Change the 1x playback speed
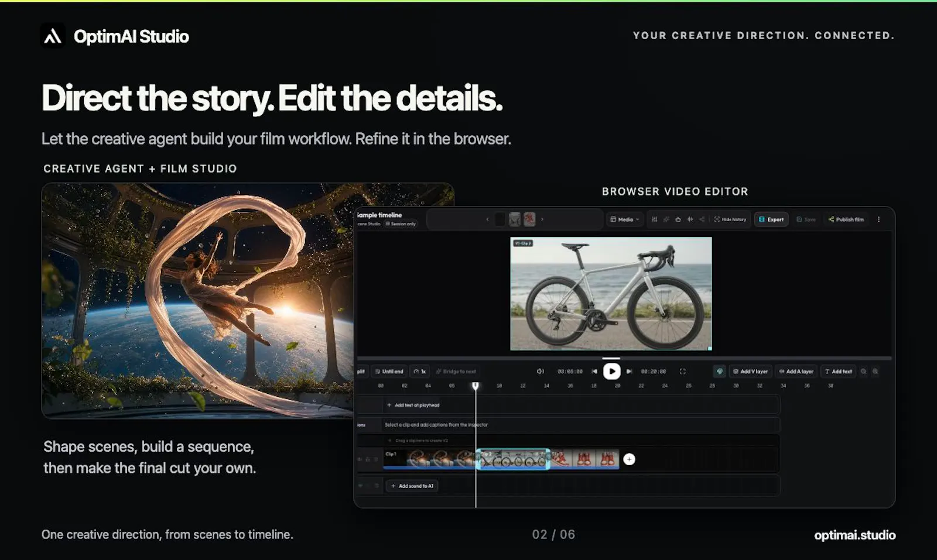This screenshot has height=560, width=937. click(x=419, y=371)
